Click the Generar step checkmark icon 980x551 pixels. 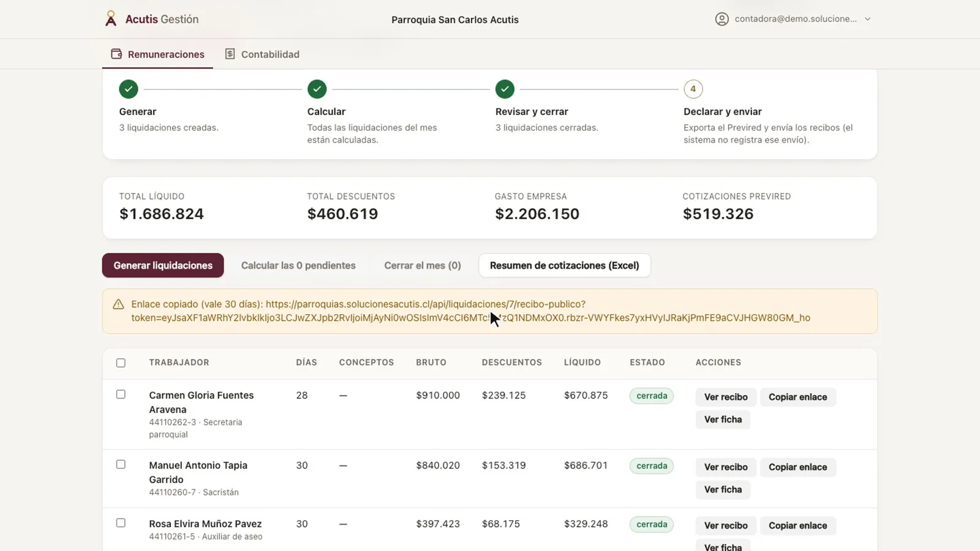(129, 89)
